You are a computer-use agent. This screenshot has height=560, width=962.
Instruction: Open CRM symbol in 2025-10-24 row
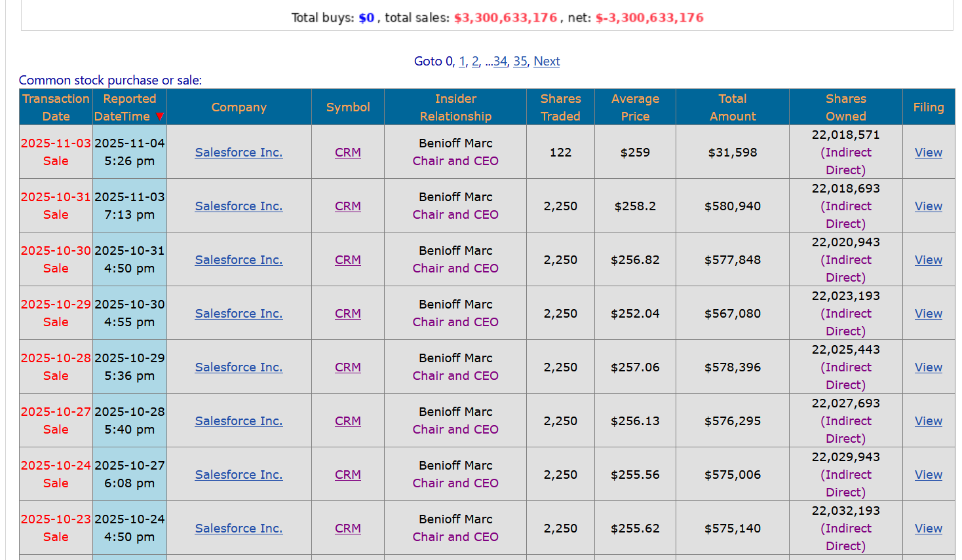(348, 474)
